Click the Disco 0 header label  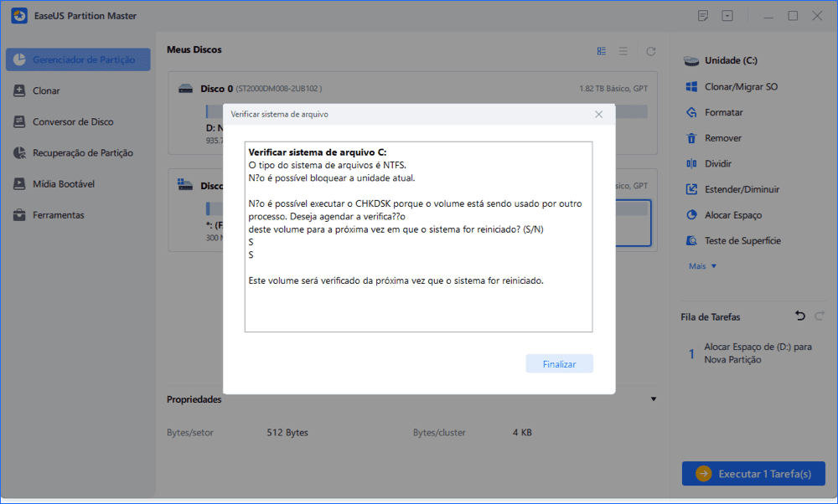coord(216,89)
